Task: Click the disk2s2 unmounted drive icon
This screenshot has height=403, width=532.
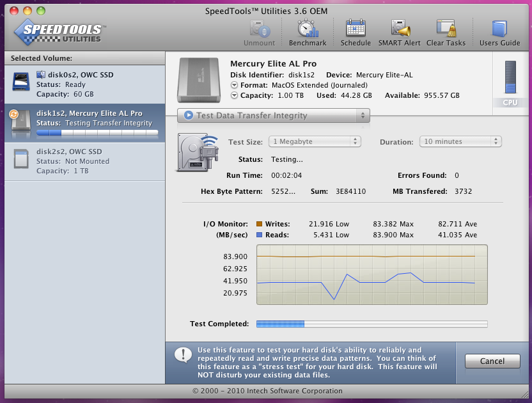Action: pyautogui.click(x=21, y=159)
